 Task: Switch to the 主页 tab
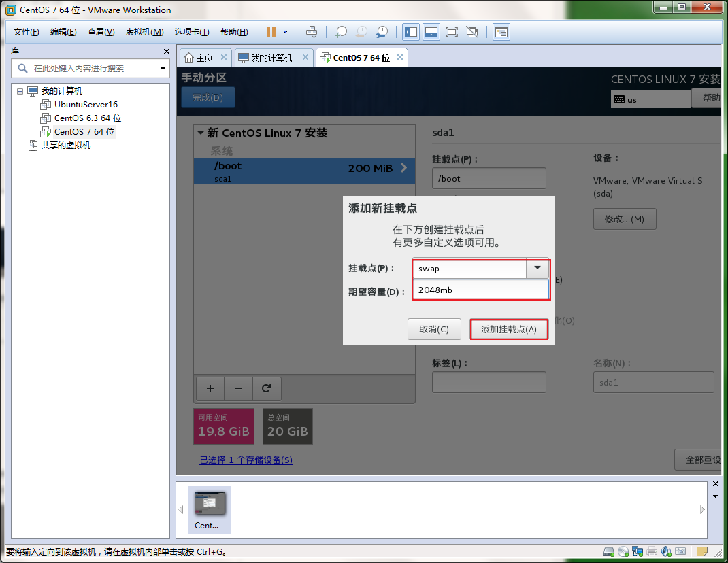click(199, 58)
